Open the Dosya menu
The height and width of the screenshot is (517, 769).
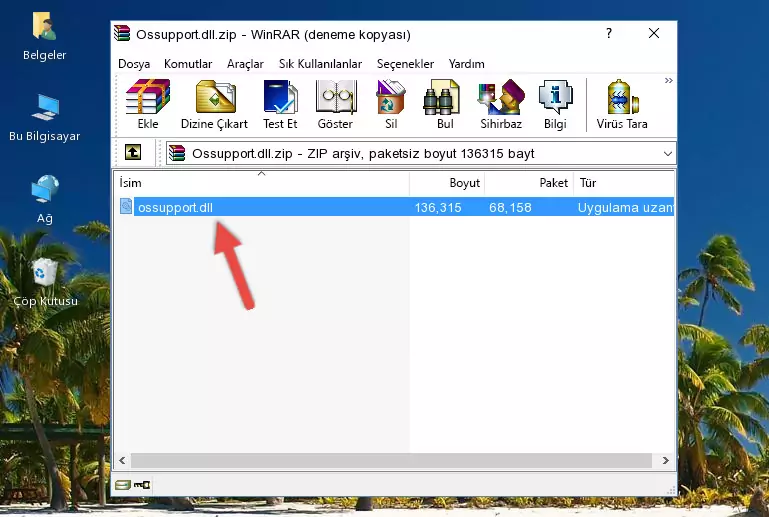tap(134, 64)
